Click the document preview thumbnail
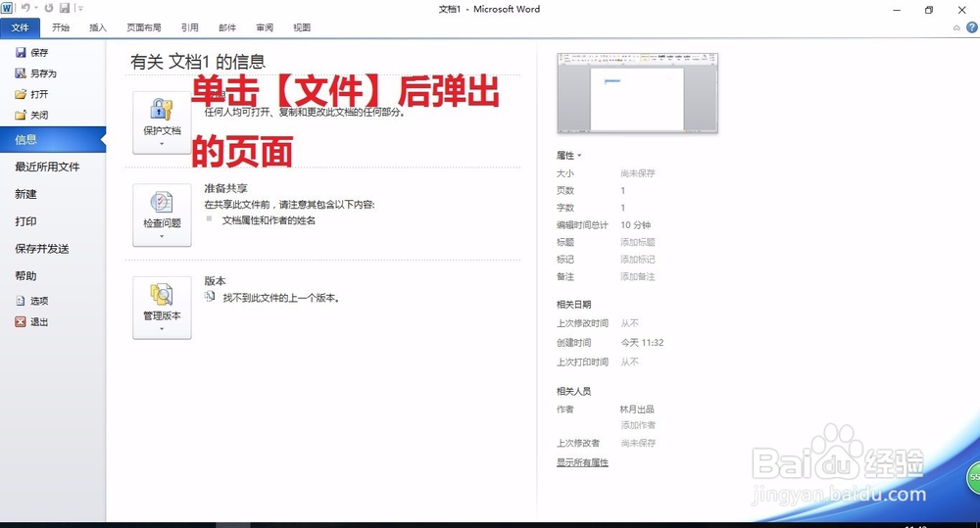 pos(638,93)
